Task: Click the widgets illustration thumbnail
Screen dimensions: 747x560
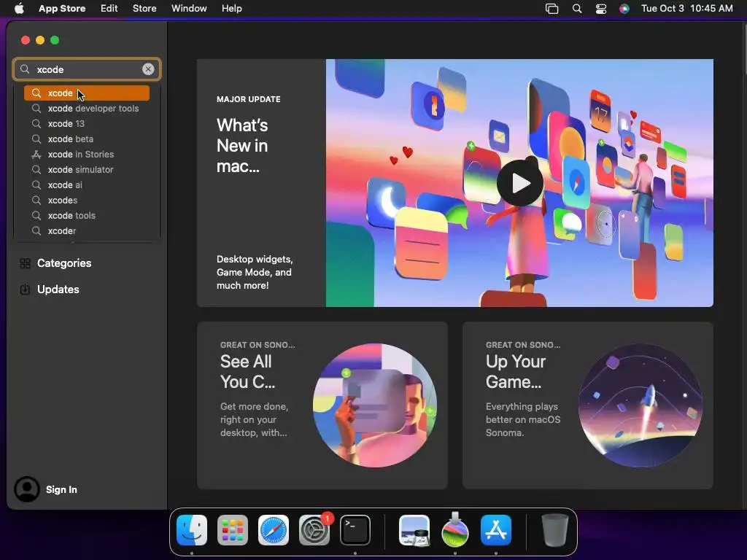Action: (x=375, y=405)
